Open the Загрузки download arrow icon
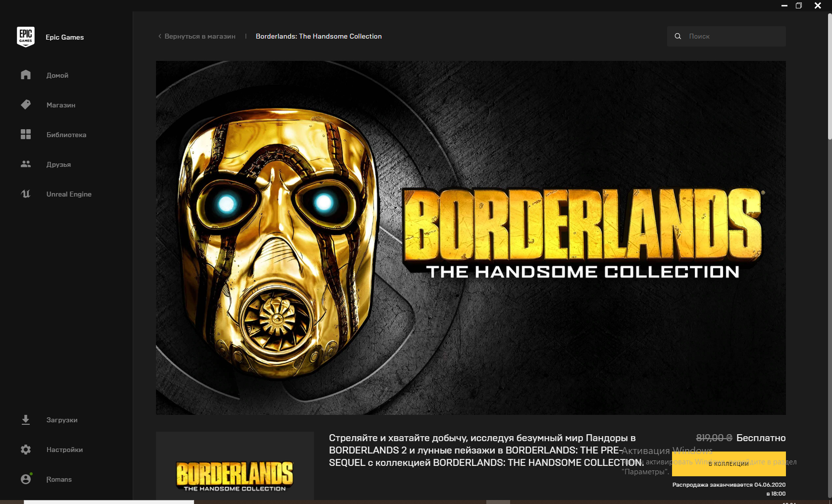 tap(26, 420)
